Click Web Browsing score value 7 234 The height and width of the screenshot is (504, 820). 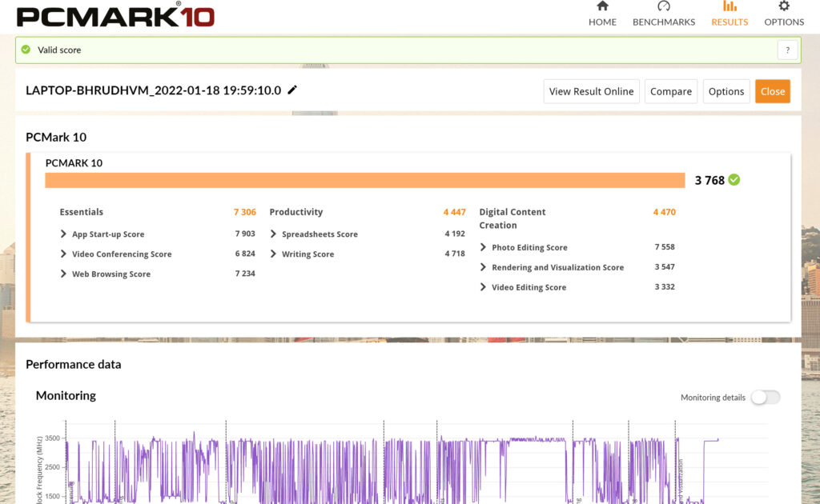pyautogui.click(x=245, y=273)
